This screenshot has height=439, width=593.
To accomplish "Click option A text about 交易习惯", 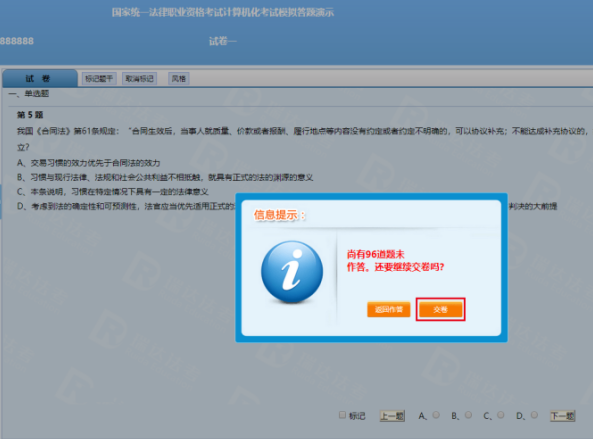I will coord(88,163).
